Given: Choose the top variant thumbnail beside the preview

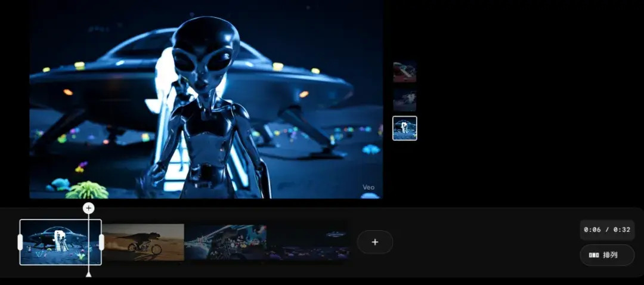Looking at the screenshot, I should [405, 72].
